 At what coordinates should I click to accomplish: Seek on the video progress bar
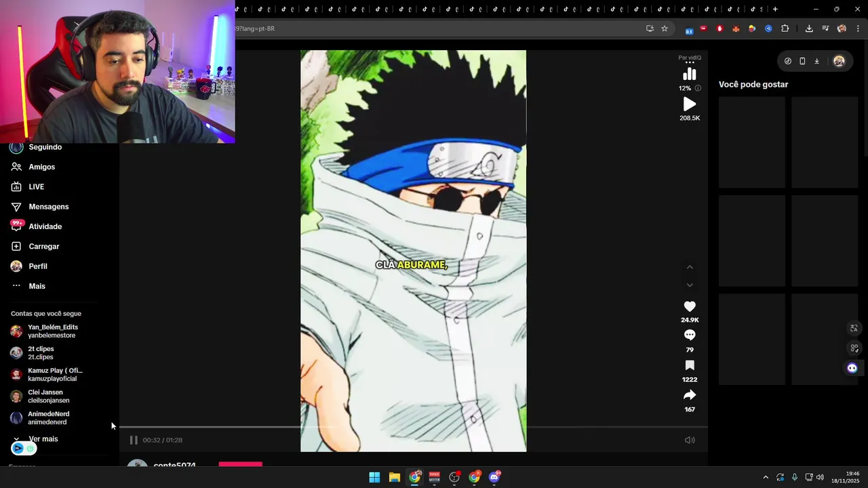[414, 427]
